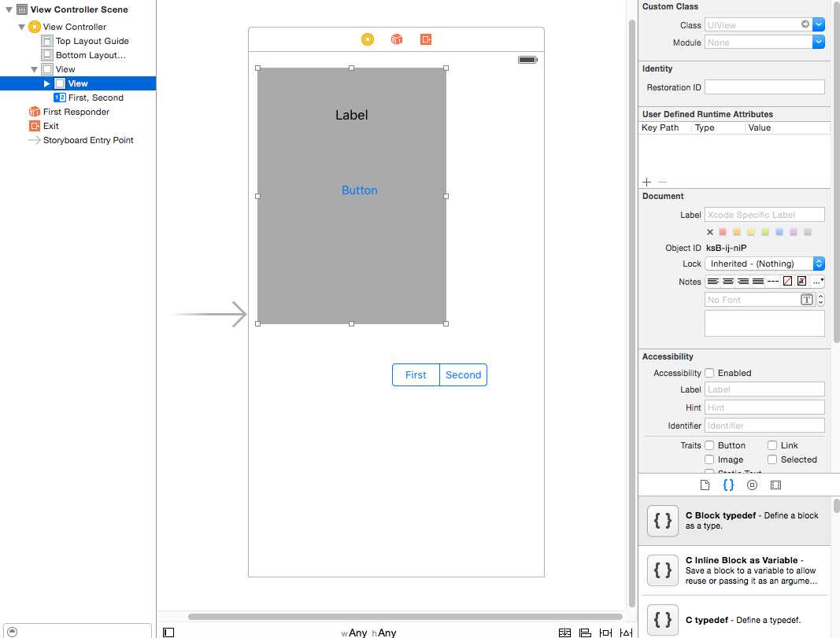Open the Object library tab
The height and width of the screenshot is (638, 840).
pyautogui.click(x=752, y=485)
